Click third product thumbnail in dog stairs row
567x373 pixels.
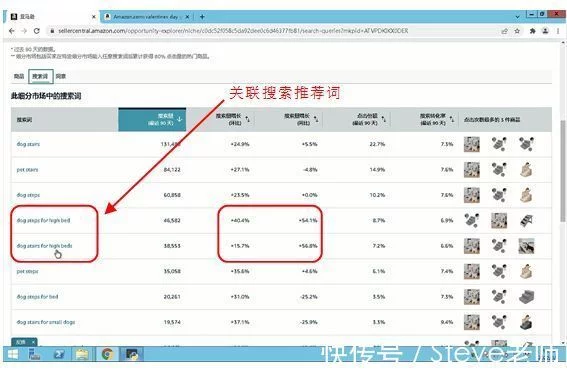(x=526, y=144)
